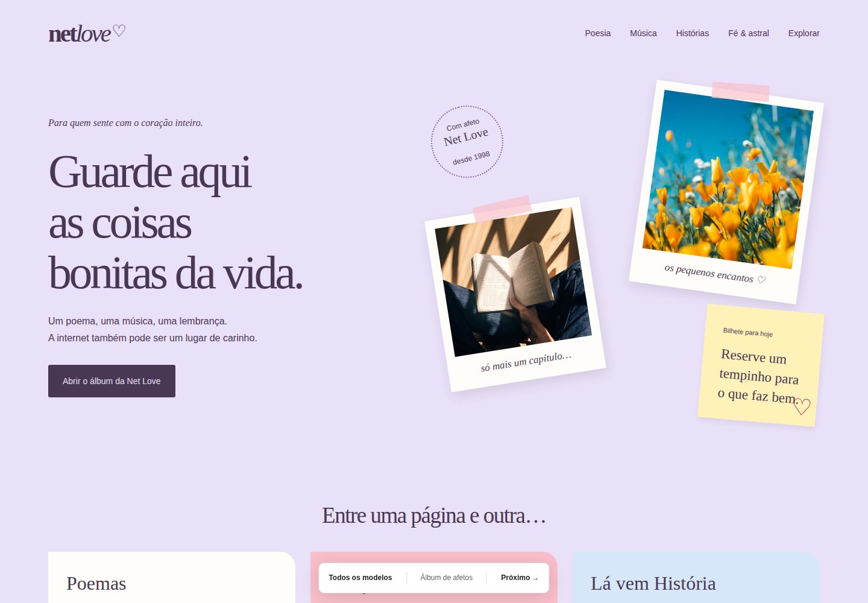Click the 'Próximo →' button

click(x=520, y=578)
